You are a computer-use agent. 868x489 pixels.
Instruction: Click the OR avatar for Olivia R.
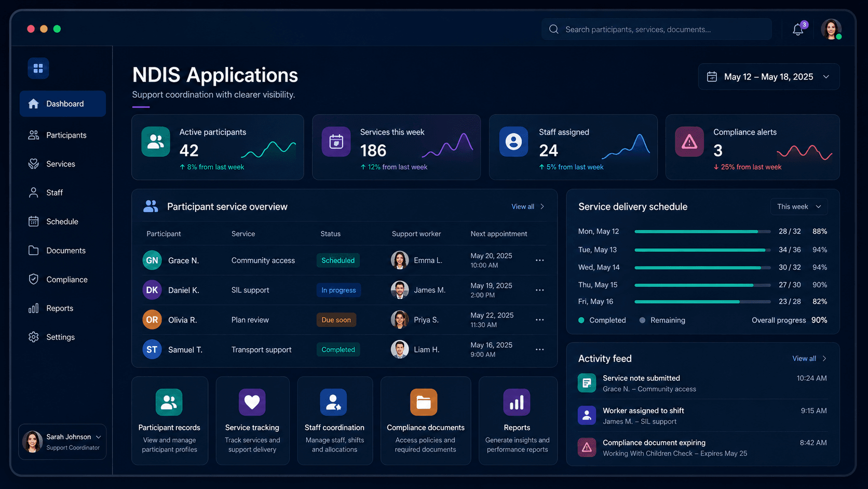coord(152,320)
